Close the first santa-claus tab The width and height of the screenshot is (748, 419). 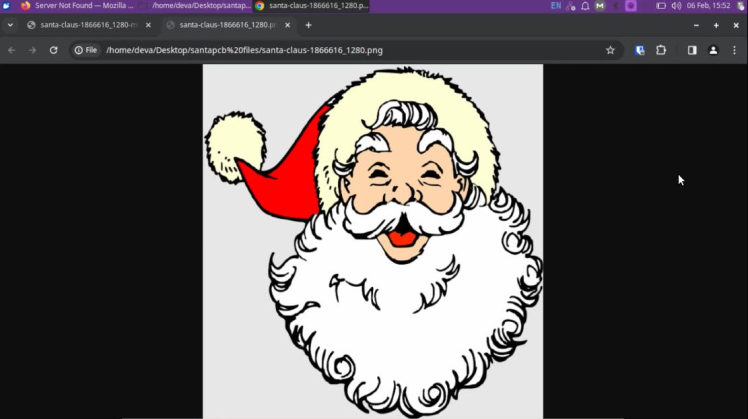pos(148,25)
